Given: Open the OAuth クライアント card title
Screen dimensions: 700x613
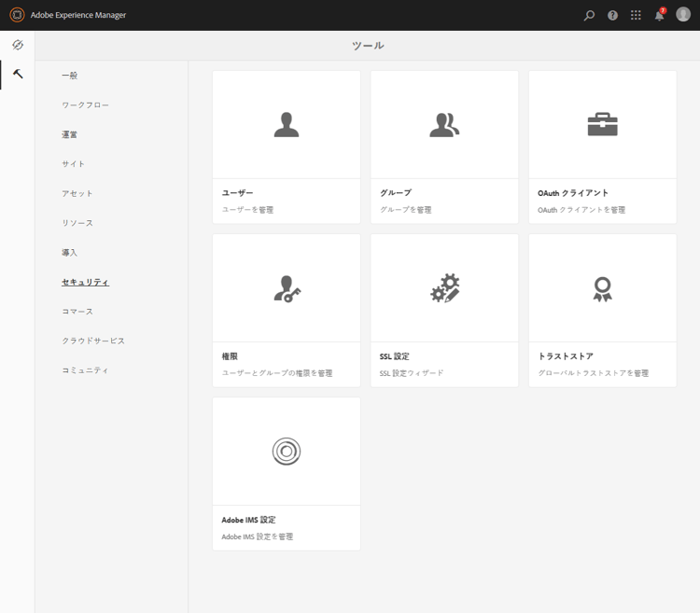Looking at the screenshot, I should pyautogui.click(x=573, y=193).
